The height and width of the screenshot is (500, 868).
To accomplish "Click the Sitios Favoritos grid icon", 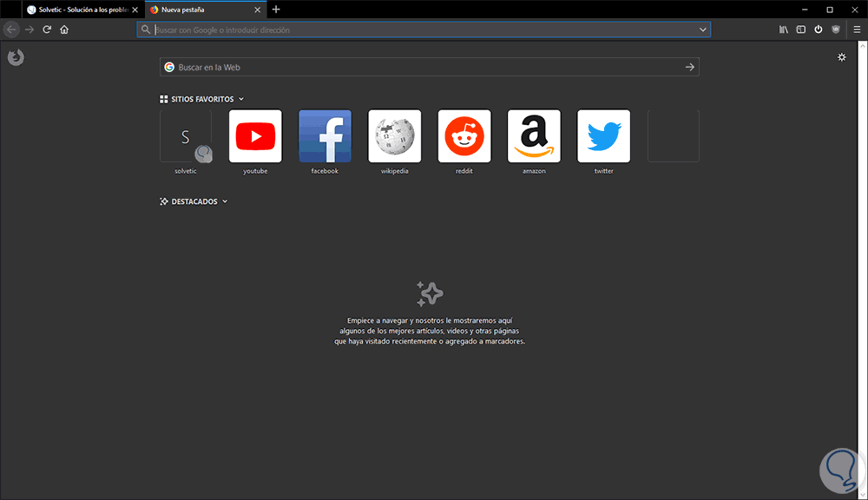I will pos(164,99).
